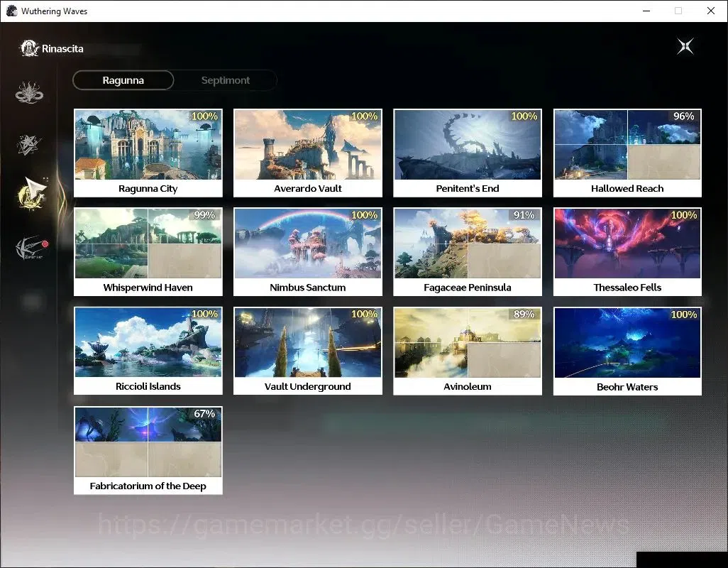Open the Thessaleo Fells card
This screenshot has width=728, height=568.
pos(627,252)
